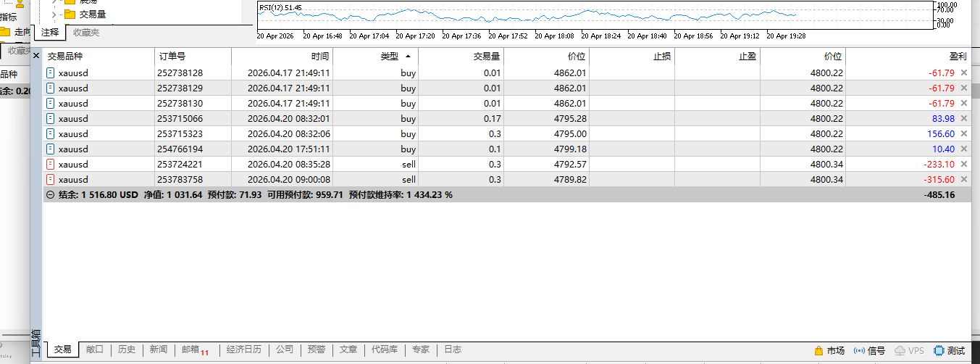Collapse the 结余 summary row toggle

[49, 194]
